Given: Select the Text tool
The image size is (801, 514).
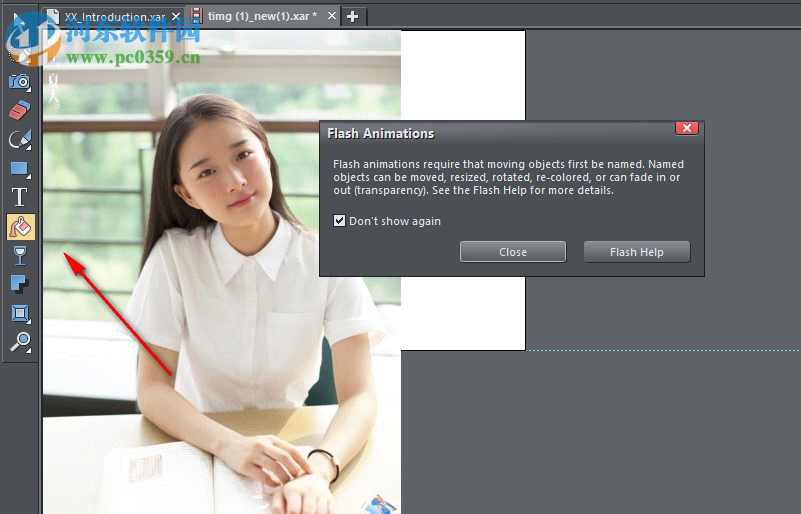Looking at the screenshot, I should pyautogui.click(x=20, y=197).
